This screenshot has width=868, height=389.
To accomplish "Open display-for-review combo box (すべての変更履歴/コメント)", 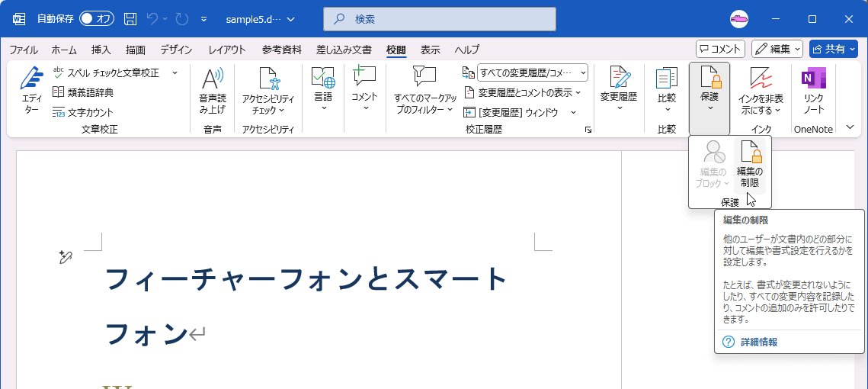I will click(x=532, y=72).
